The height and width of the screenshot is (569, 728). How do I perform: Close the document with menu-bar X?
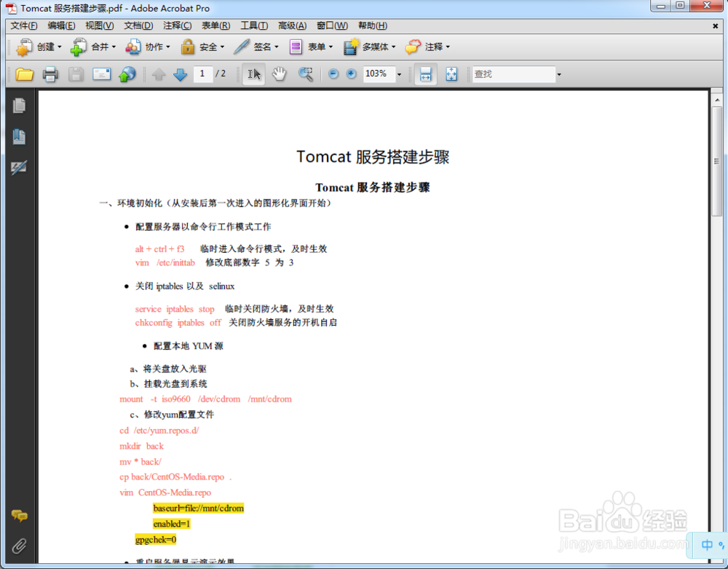pos(716,26)
